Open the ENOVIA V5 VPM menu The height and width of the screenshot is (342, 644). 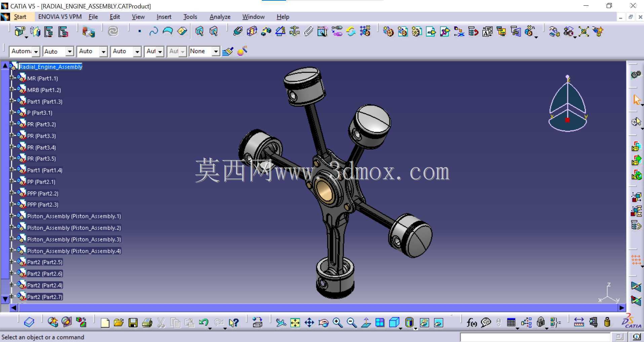click(x=60, y=17)
